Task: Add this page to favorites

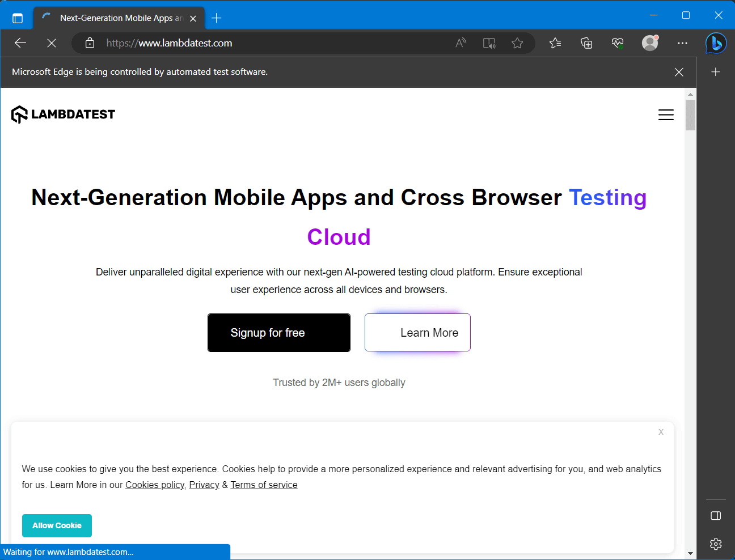Action: click(517, 43)
